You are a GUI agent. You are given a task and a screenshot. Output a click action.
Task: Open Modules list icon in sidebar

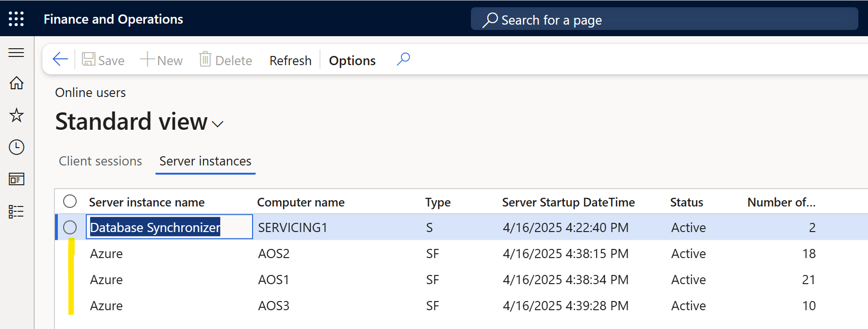[16, 211]
